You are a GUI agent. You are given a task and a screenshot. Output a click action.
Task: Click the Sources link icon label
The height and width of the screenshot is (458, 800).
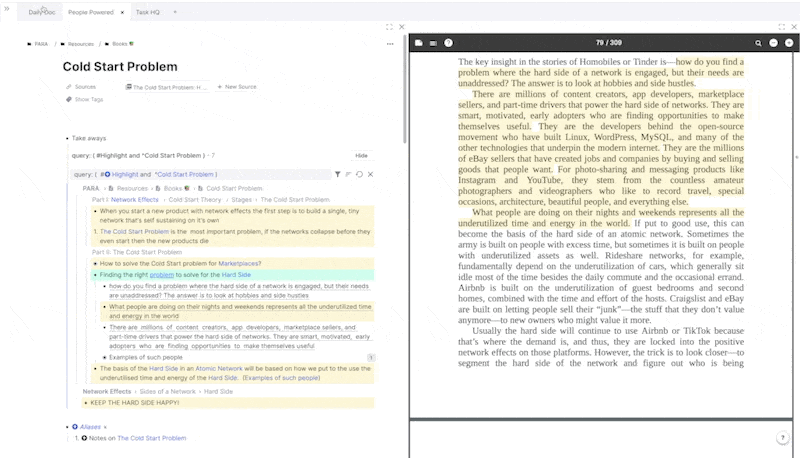(81, 87)
